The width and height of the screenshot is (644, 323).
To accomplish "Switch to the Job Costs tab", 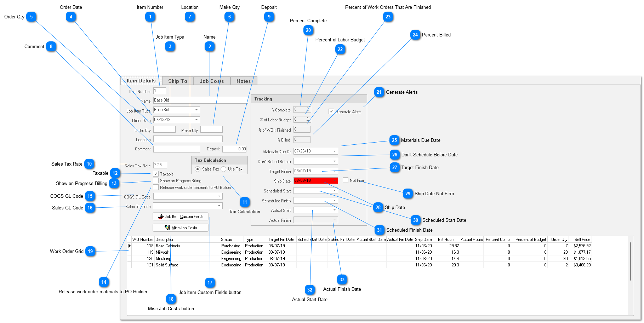I will [x=212, y=81].
